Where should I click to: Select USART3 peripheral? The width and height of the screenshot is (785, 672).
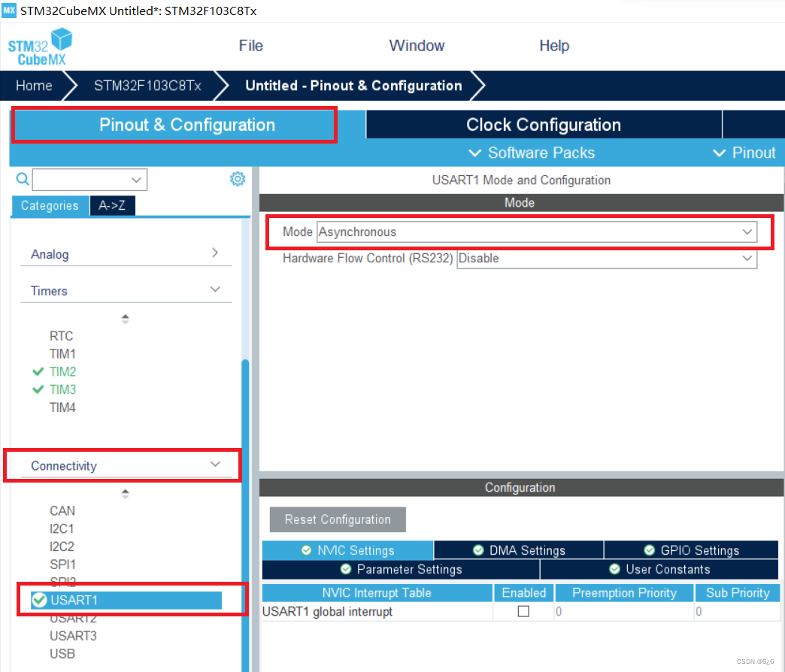click(73, 636)
